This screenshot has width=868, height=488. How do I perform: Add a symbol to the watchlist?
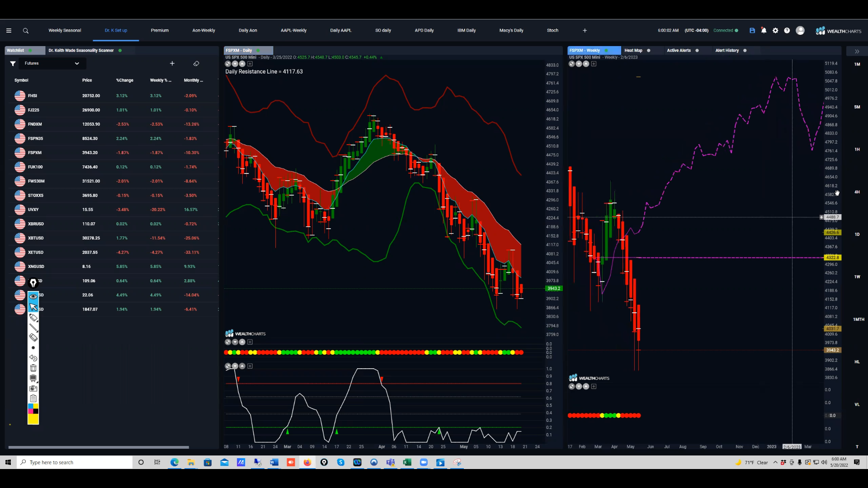[x=172, y=64]
